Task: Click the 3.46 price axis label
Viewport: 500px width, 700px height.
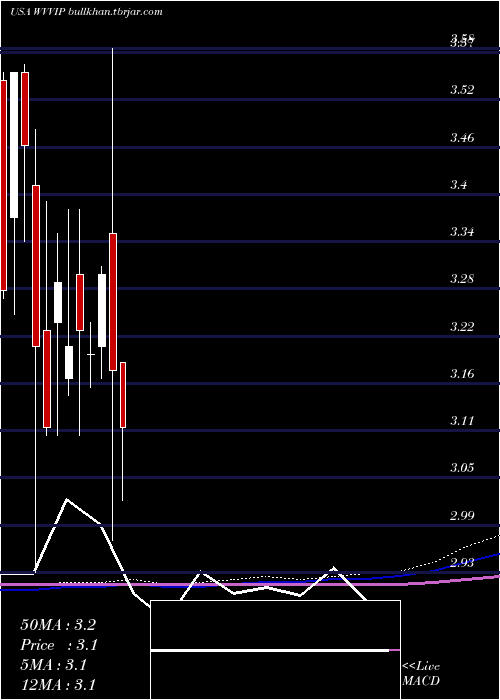Action: coord(462,138)
